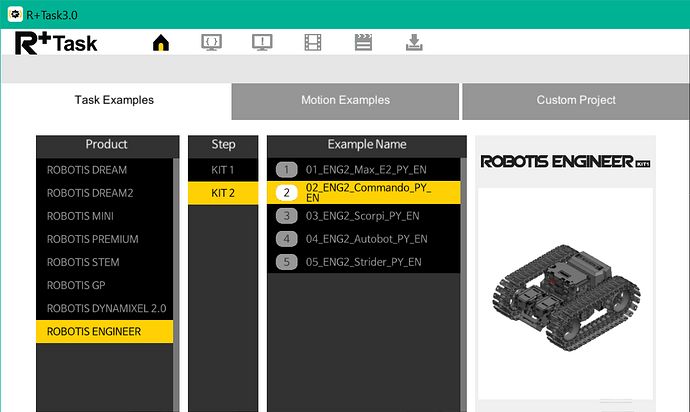Switch to the Motion Examples tab
This screenshot has width=690, height=412.
pos(345,101)
